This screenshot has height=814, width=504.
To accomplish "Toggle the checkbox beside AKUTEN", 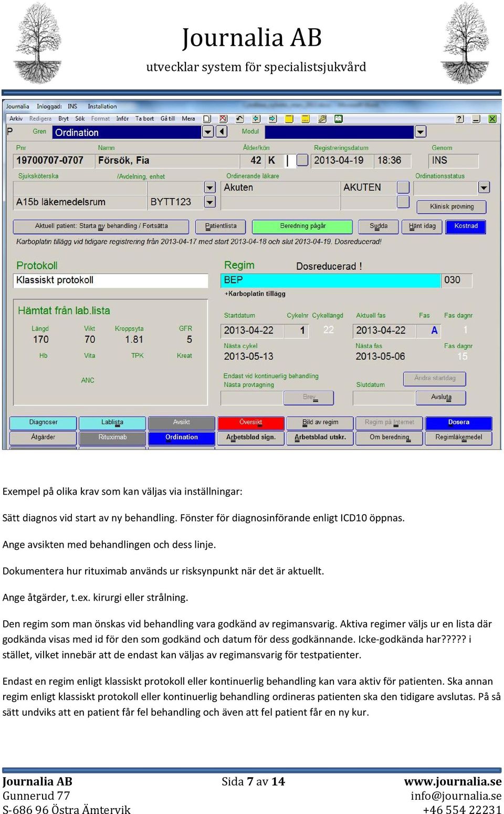I will (x=403, y=187).
